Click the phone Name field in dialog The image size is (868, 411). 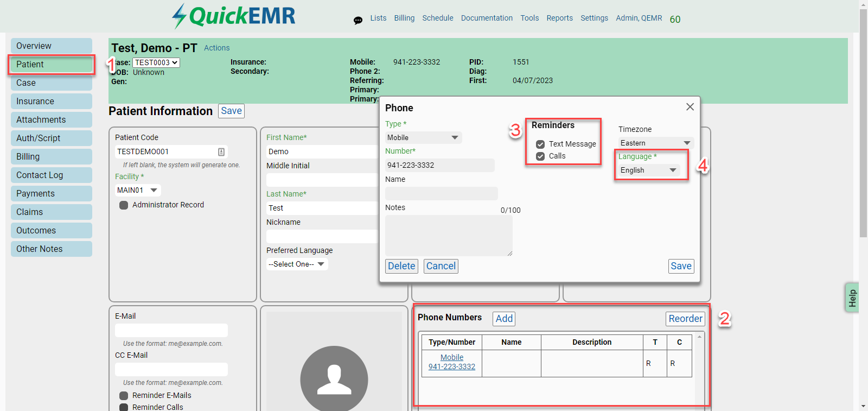click(x=442, y=194)
